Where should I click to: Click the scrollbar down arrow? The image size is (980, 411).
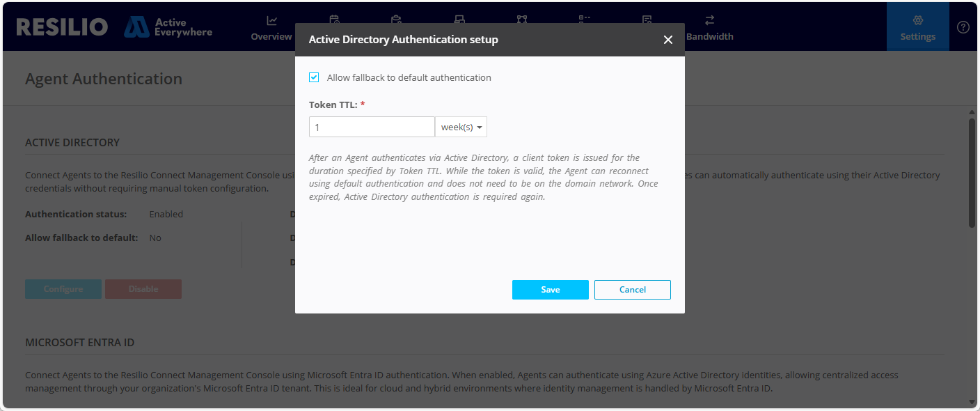click(x=972, y=402)
